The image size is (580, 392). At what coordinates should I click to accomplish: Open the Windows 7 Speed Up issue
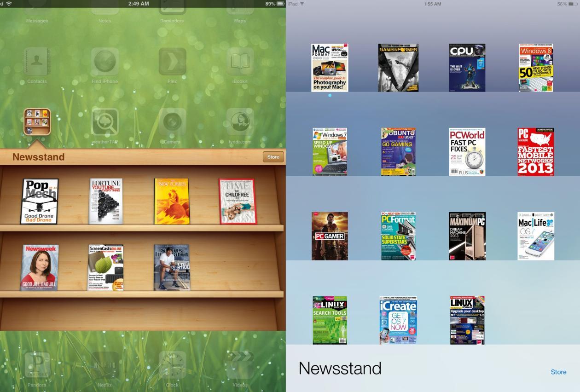coord(330,152)
